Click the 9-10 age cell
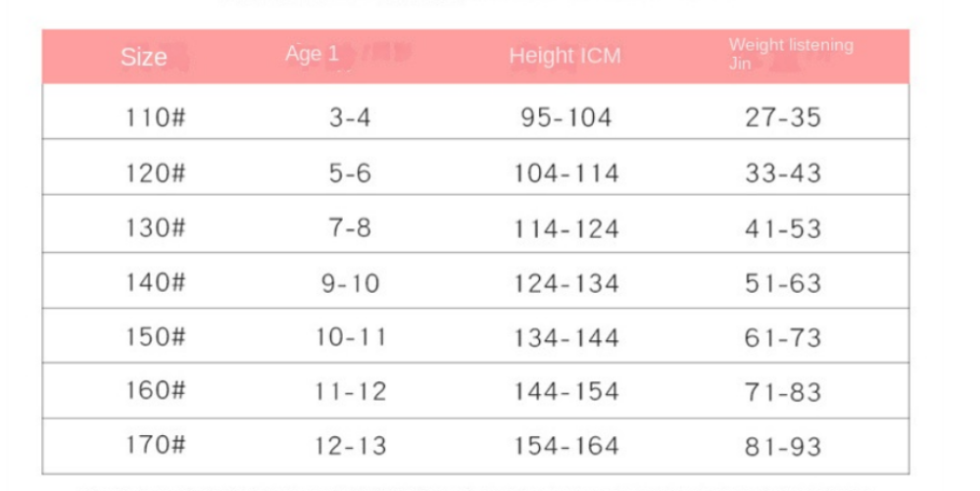This screenshot has height=491, width=980. point(350,284)
